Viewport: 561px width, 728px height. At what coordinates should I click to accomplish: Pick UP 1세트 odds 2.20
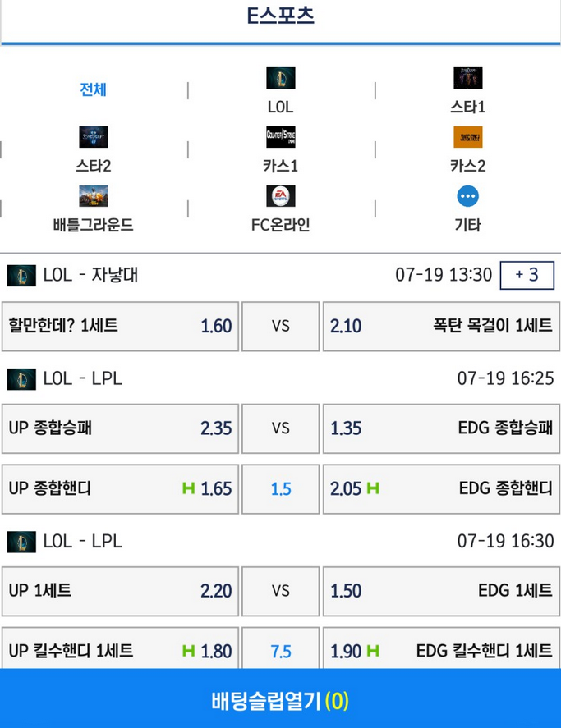121,591
